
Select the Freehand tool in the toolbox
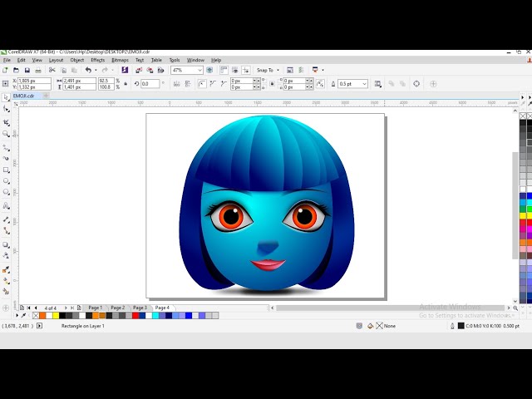click(x=6, y=148)
